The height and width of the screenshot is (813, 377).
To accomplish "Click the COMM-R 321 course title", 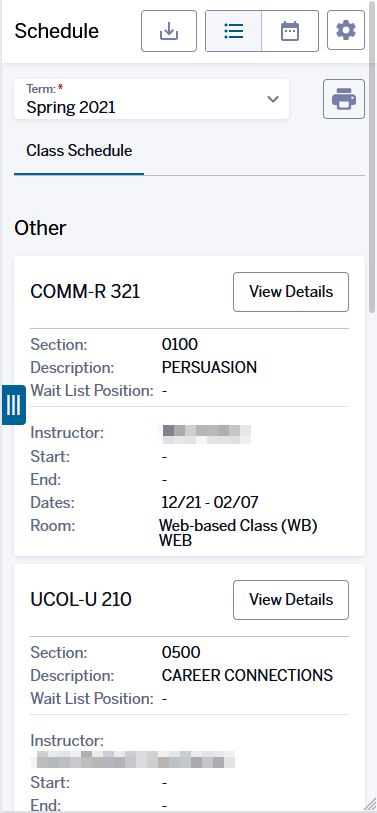I will [x=85, y=292].
